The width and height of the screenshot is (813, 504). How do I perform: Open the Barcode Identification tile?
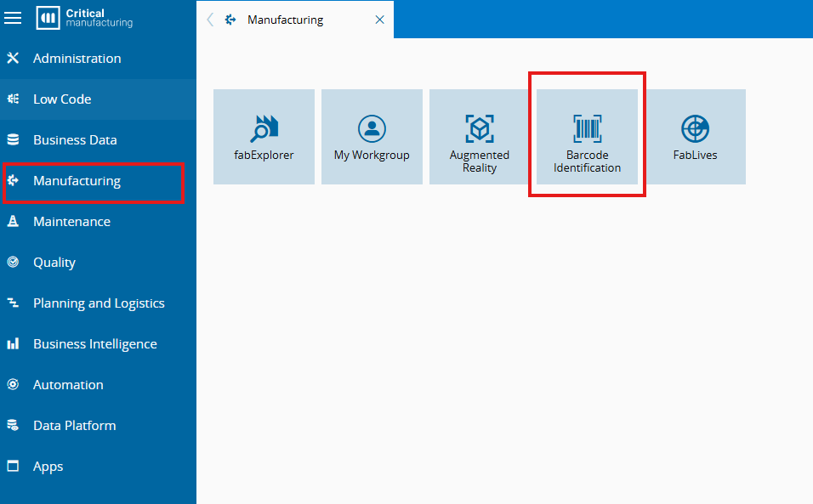[x=587, y=137]
